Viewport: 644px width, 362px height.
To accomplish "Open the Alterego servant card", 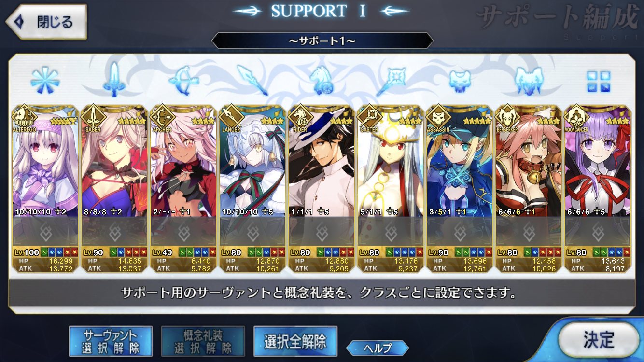I will (45, 160).
